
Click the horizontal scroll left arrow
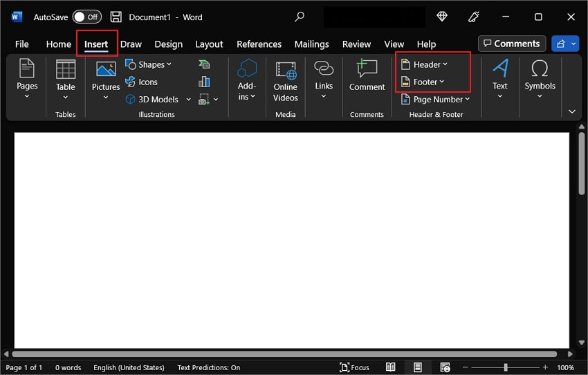[x=6, y=354]
